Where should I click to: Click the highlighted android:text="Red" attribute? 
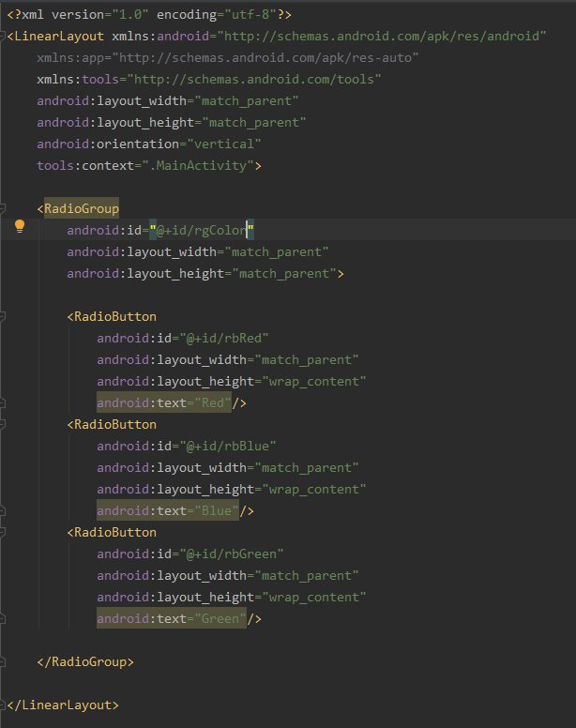point(164,402)
